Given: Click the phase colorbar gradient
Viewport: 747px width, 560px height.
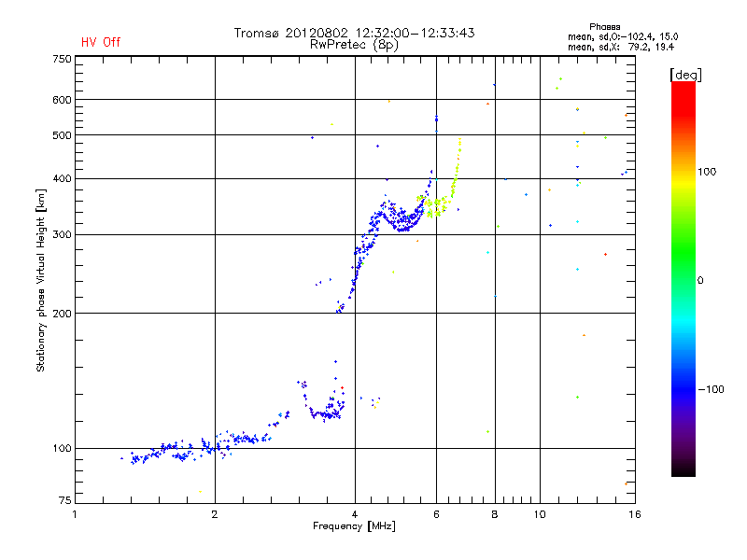Looking at the screenshot, I should click(684, 278).
